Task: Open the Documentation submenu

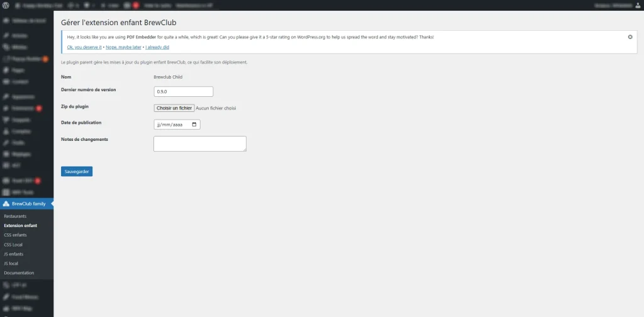Action: 19,272
